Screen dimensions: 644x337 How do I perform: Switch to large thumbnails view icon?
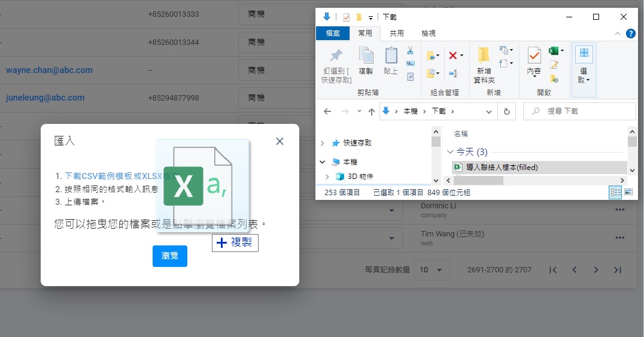coord(628,192)
